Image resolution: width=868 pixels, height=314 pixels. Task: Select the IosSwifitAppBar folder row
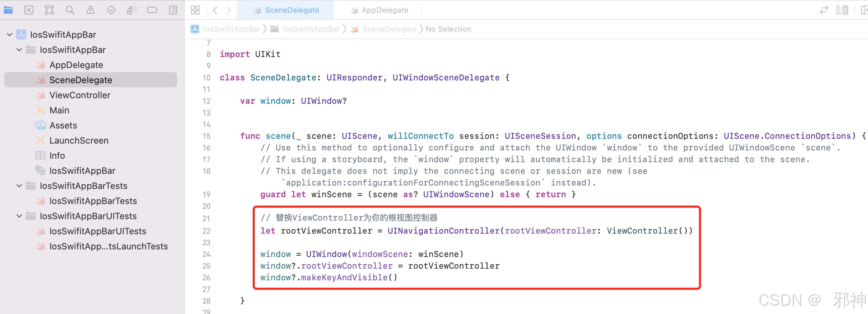pyautogui.click(x=91, y=49)
